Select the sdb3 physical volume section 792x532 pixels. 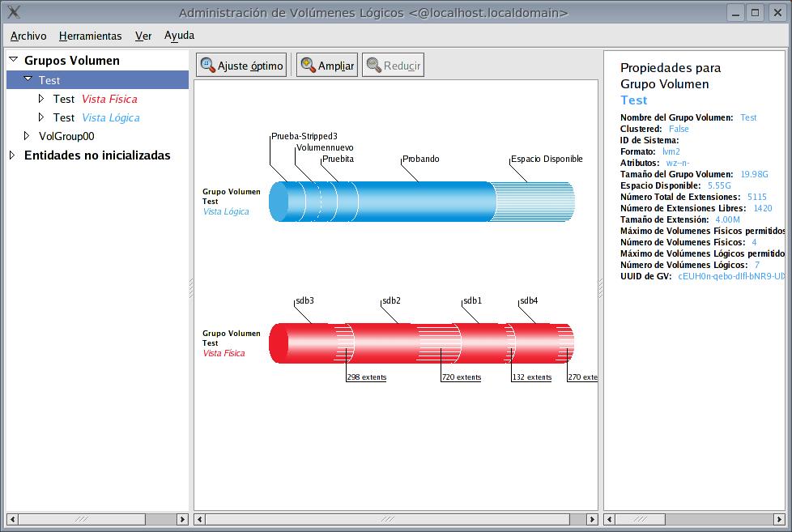click(311, 343)
